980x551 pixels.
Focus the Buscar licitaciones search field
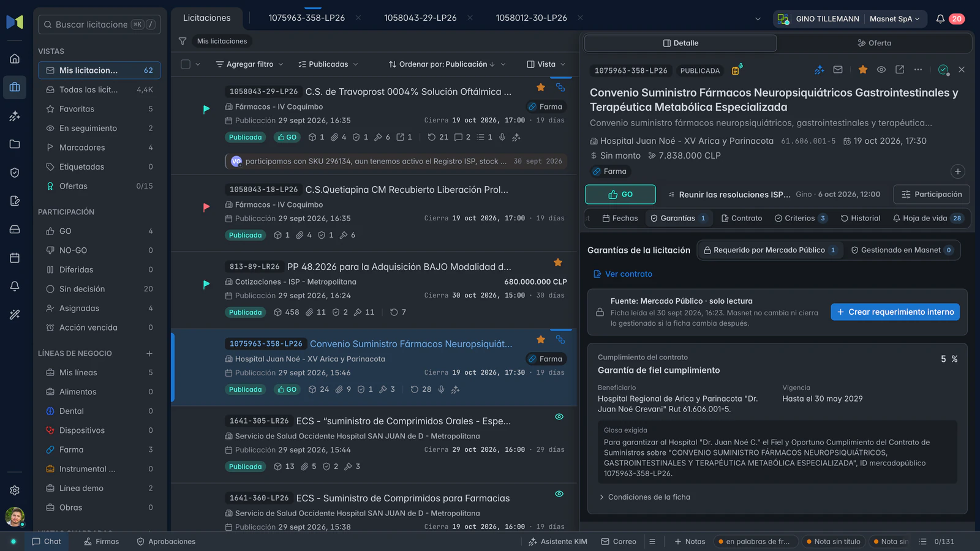[x=99, y=24]
